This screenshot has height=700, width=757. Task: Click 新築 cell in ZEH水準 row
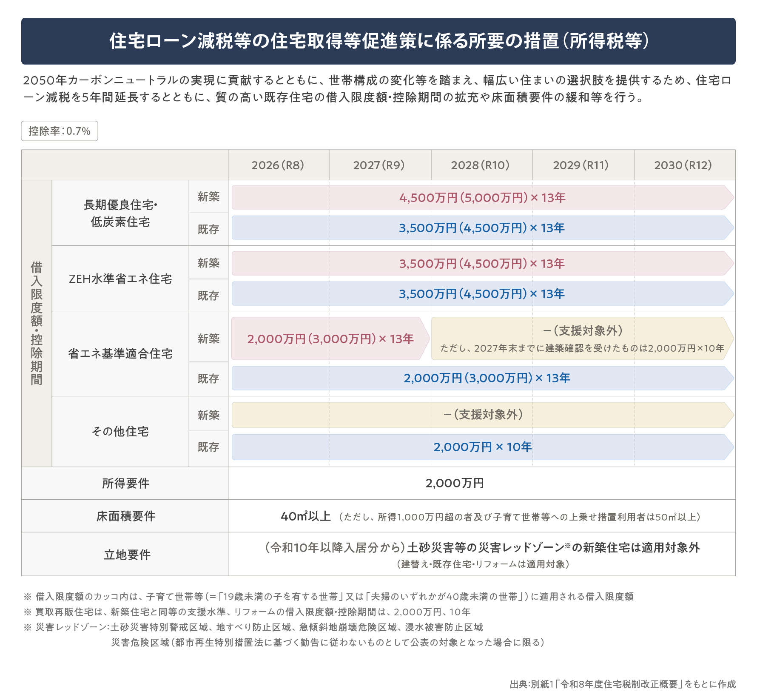[208, 262]
